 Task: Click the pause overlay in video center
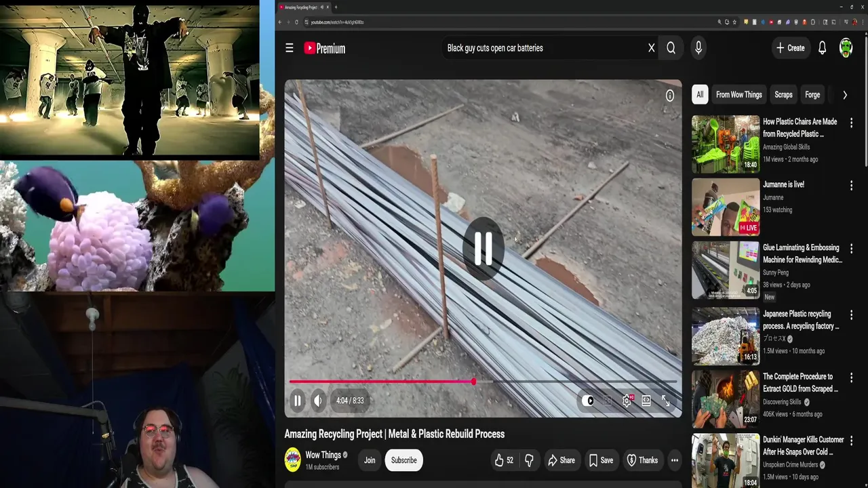pyautogui.click(x=483, y=248)
